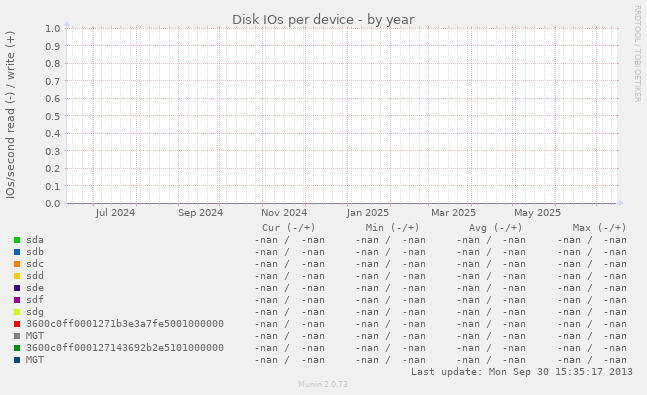Click the '1.0' y-axis tick label
This screenshot has width=647, height=395.
point(53,28)
